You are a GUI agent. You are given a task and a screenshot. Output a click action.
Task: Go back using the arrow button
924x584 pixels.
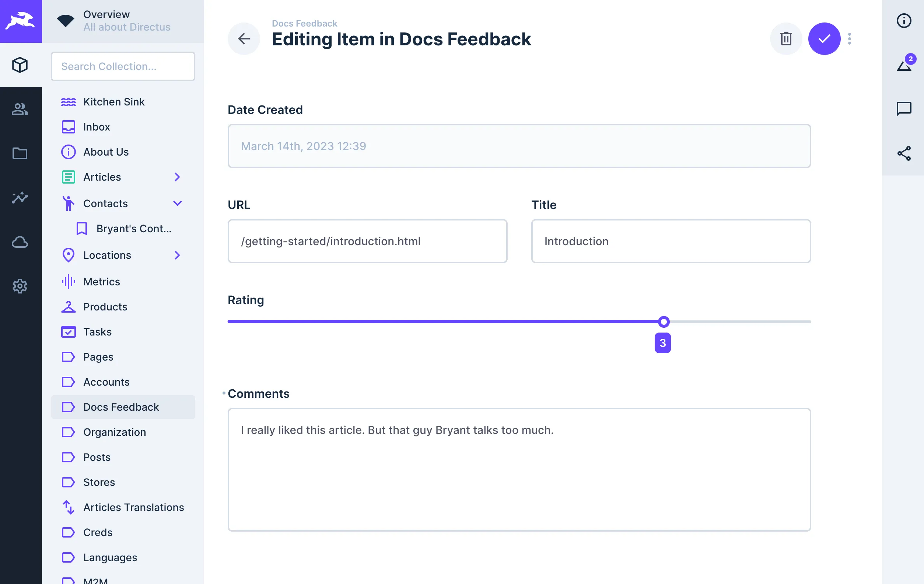coord(244,38)
